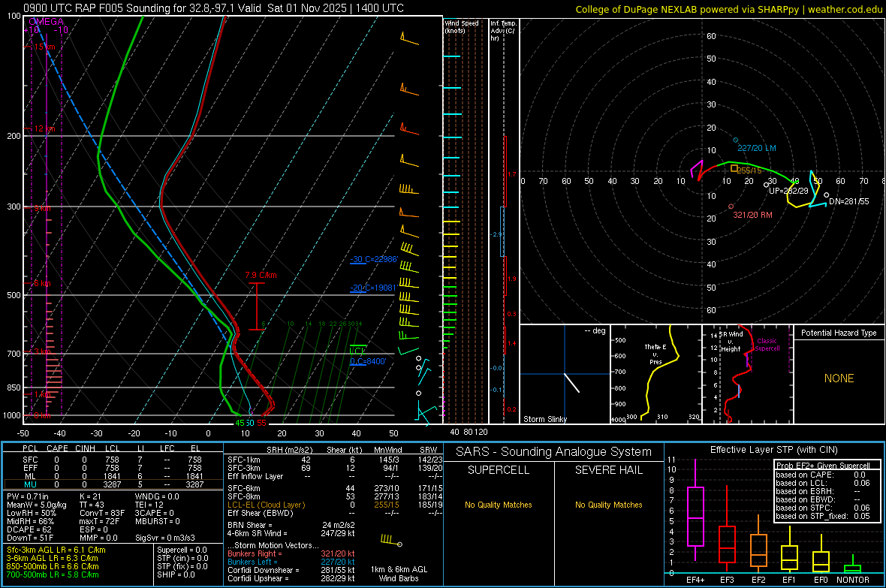886x588 pixels.
Task: Click the ConvT = 83F value
Action: click(103, 513)
